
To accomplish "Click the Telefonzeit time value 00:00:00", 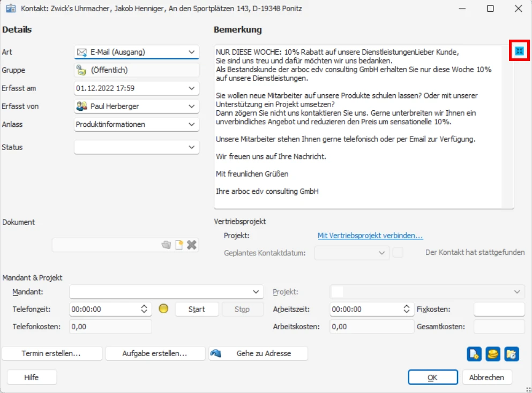I will 86,309.
